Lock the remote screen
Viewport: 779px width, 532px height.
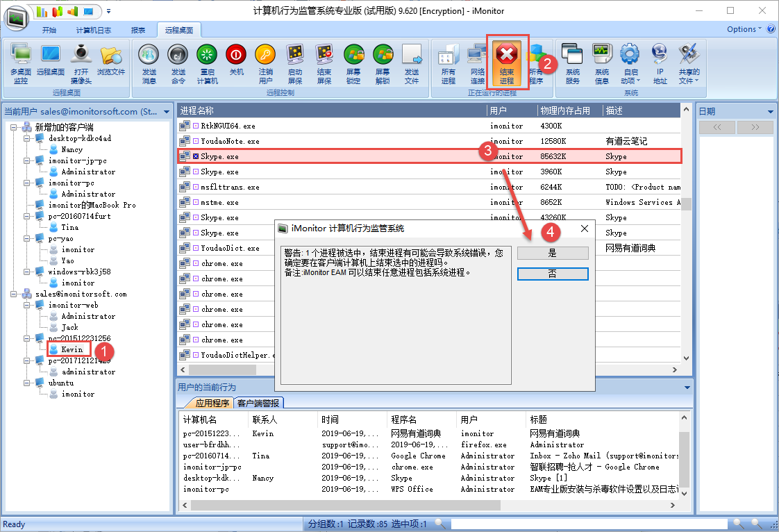point(353,64)
